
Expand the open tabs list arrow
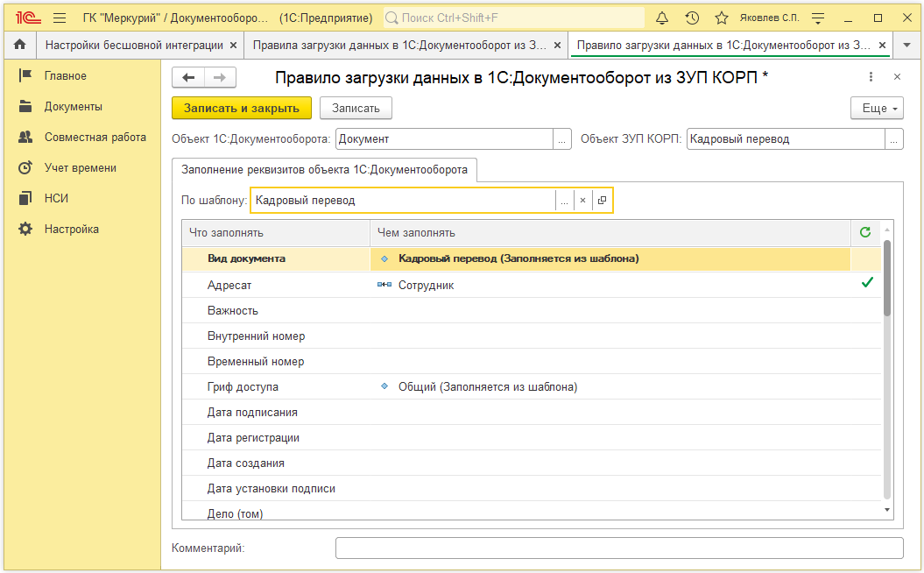(x=906, y=45)
